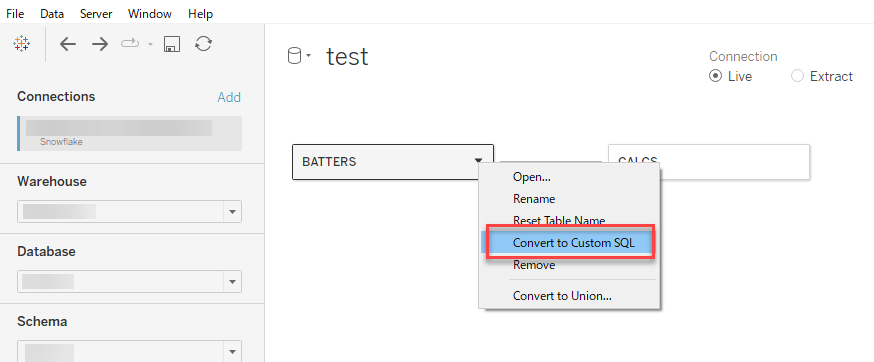The width and height of the screenshot is (874, 362).
Task: Expand the Schema dropdown
Action: pyautogui.click(x=232, y=351)
